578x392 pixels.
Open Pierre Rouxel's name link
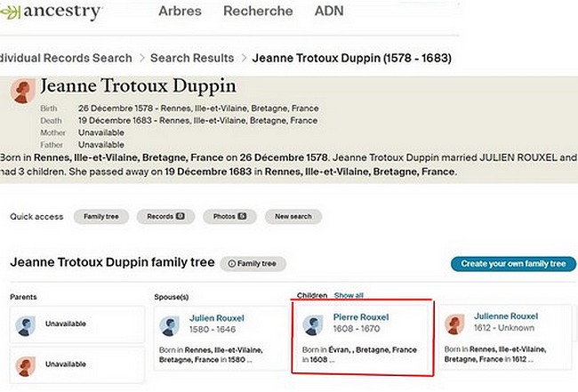tap(361, 316)
